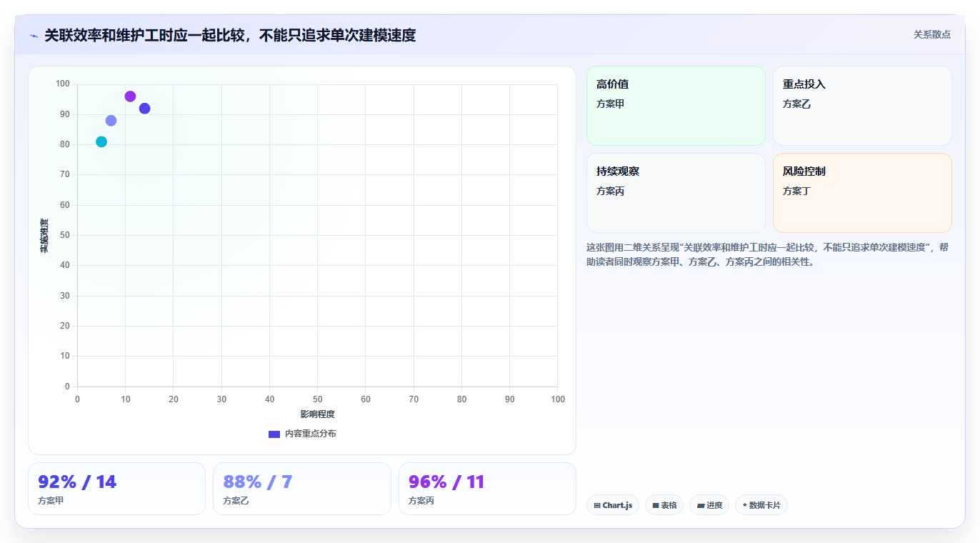Viewport: 980px width, 543px height.
Task: Click the icon inside the Chart.js chip
Action: click(x=597, y=506)
